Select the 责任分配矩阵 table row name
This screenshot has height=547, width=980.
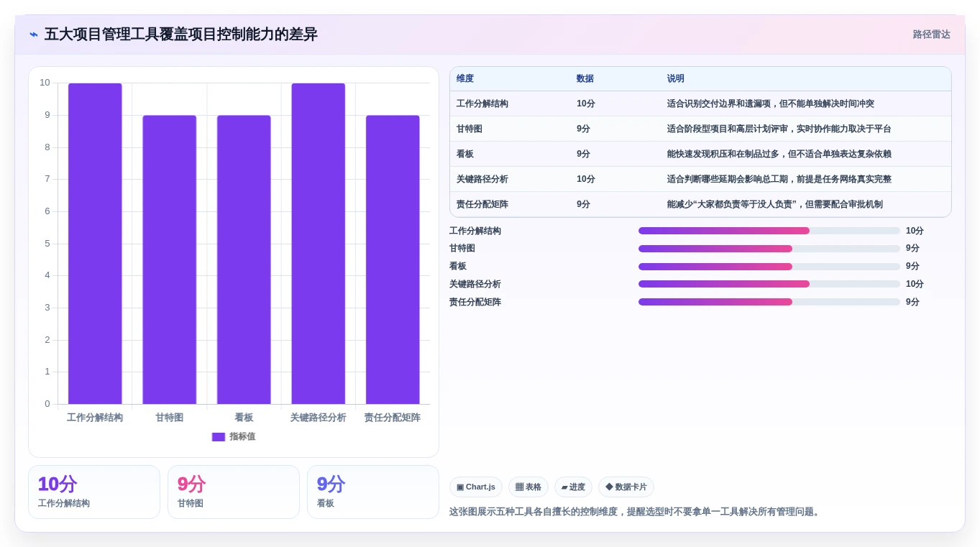click(482, 204)
